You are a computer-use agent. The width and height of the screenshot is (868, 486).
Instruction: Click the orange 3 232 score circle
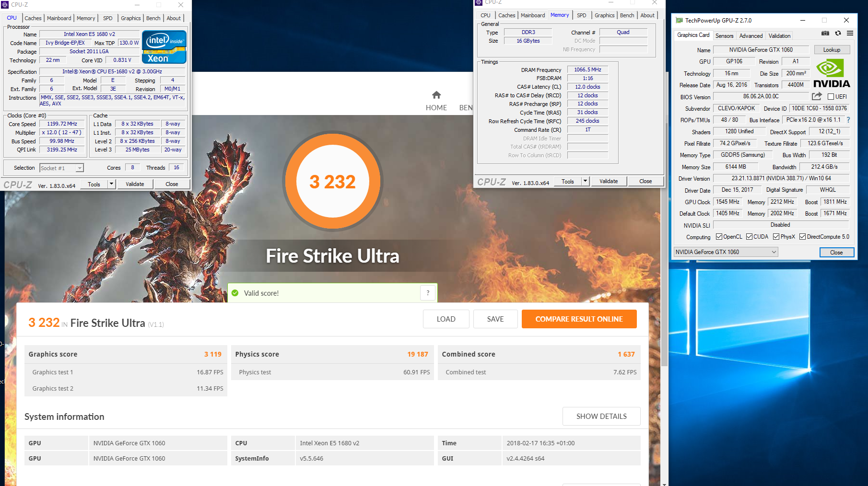[x=332, y=182]
